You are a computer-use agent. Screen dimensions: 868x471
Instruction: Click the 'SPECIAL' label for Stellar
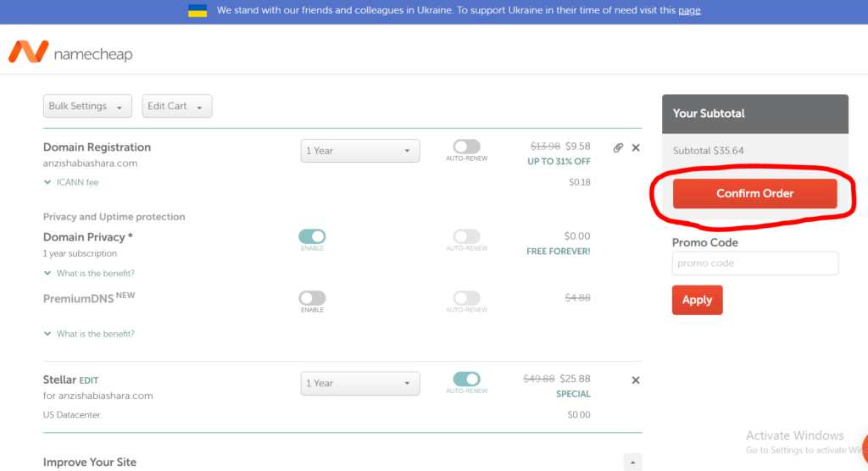tap(573, 394)
